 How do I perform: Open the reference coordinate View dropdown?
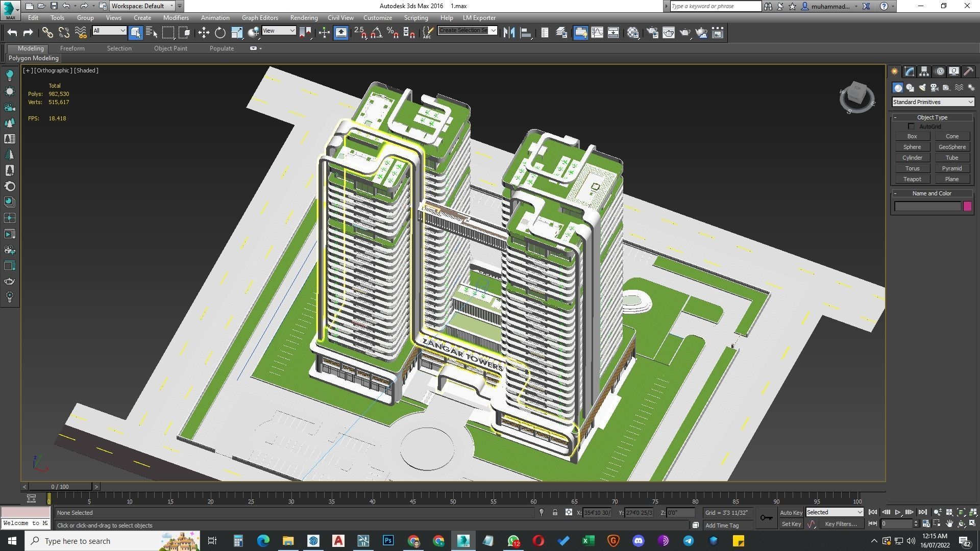[x=279, y=31]
